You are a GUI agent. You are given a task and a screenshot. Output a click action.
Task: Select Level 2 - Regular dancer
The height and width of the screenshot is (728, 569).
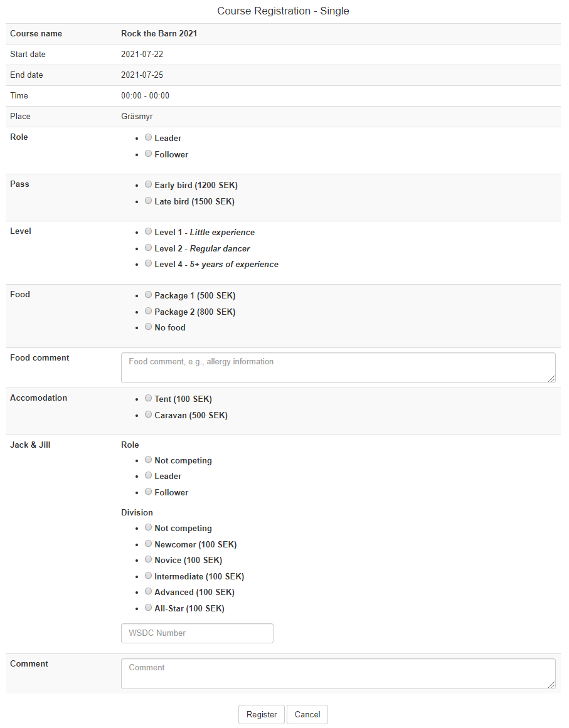point(148,247)
